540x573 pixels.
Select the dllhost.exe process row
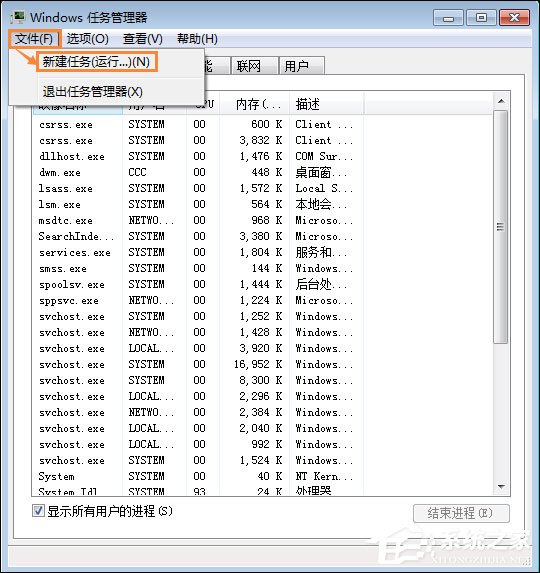[197, 156]
